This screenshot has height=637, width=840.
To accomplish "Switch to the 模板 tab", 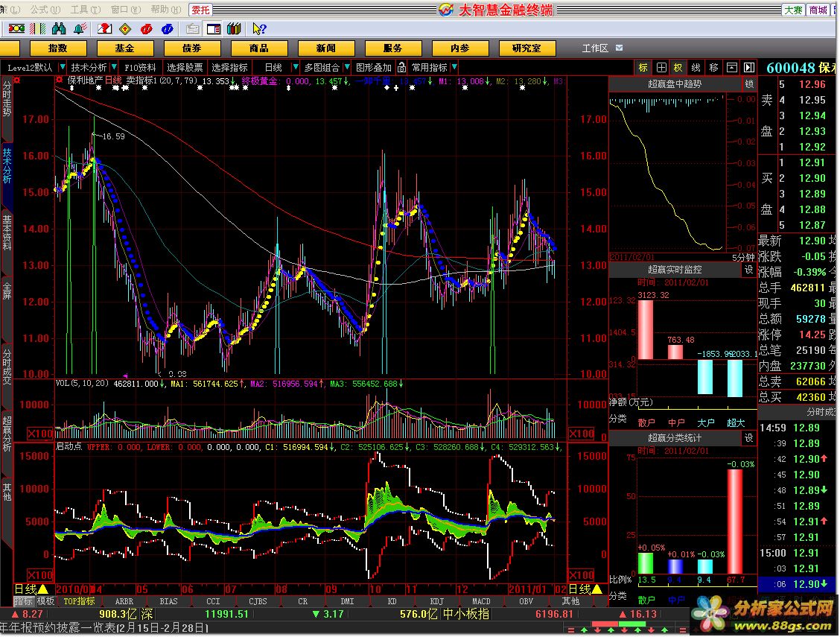I will [45, 602].
